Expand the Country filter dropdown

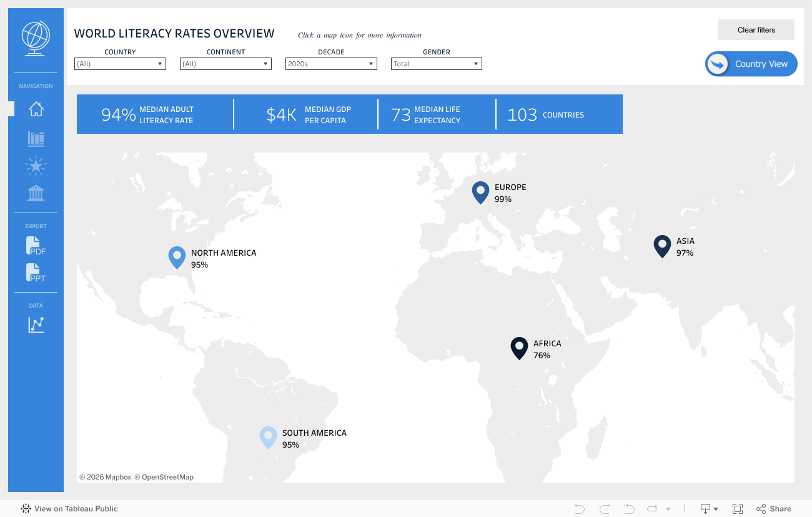(120, 64)
